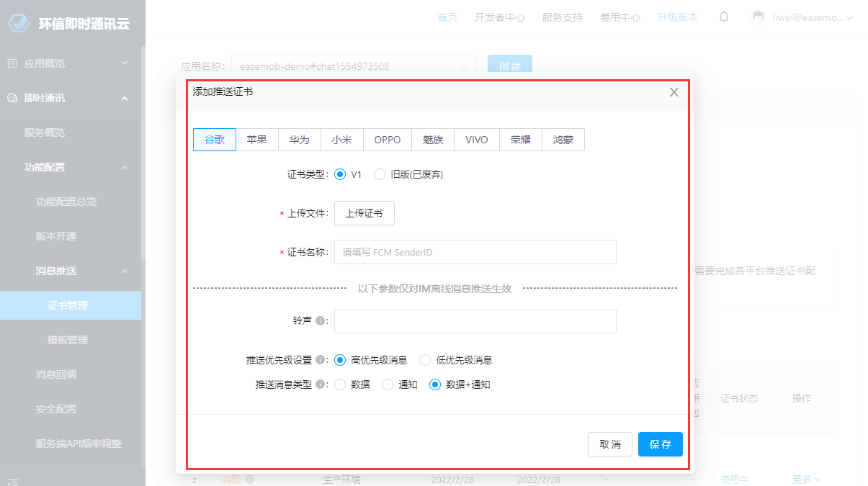Click the 环信即时通讯云 logo
Screen dimensions: 868x486
coord(18,23)
